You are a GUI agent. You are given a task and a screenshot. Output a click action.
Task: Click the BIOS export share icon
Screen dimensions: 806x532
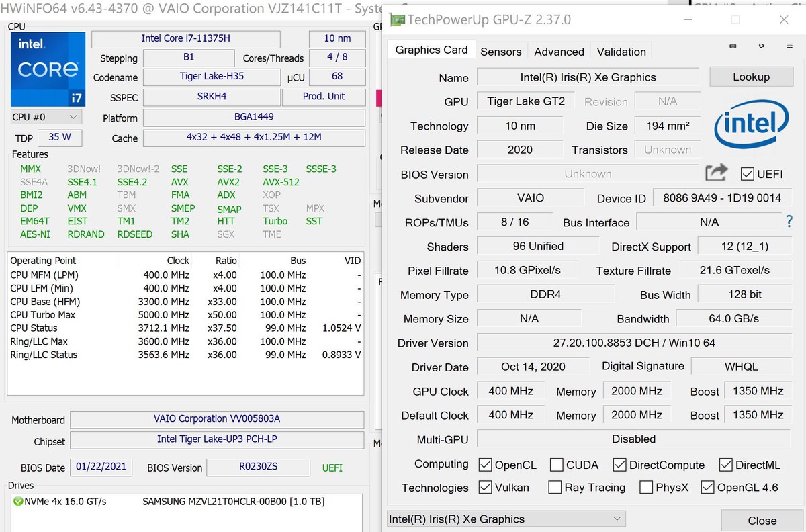[x=717, y=173]
